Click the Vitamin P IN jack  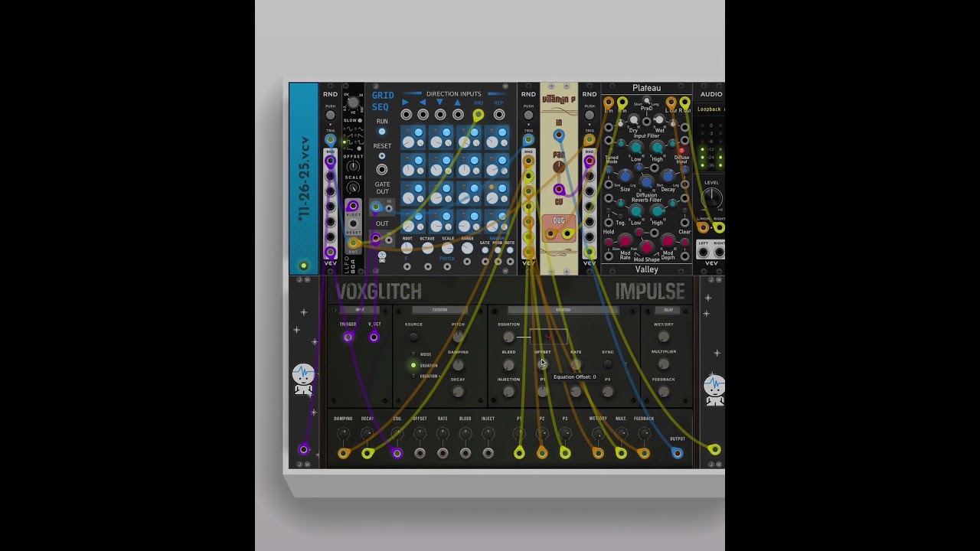pos(559,135)
